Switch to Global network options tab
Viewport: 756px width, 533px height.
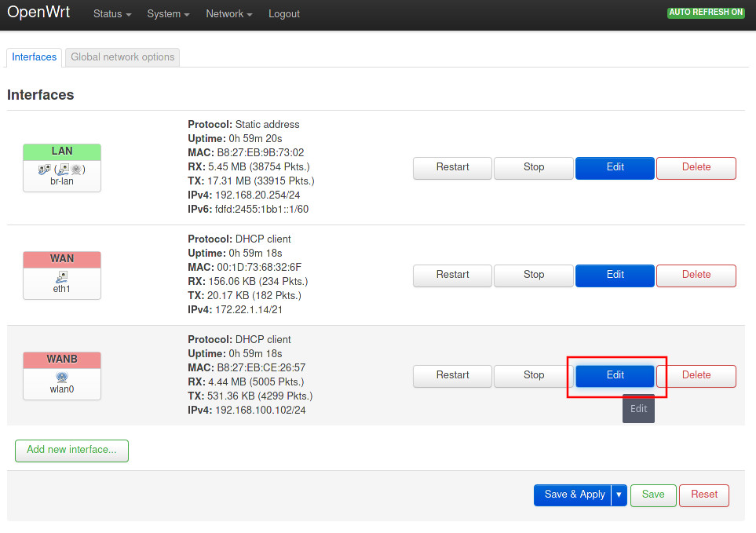click(122, 57)
